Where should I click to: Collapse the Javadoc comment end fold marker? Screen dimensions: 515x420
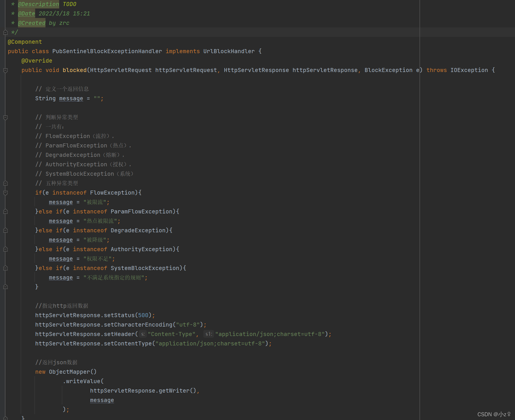click(5, 33)
